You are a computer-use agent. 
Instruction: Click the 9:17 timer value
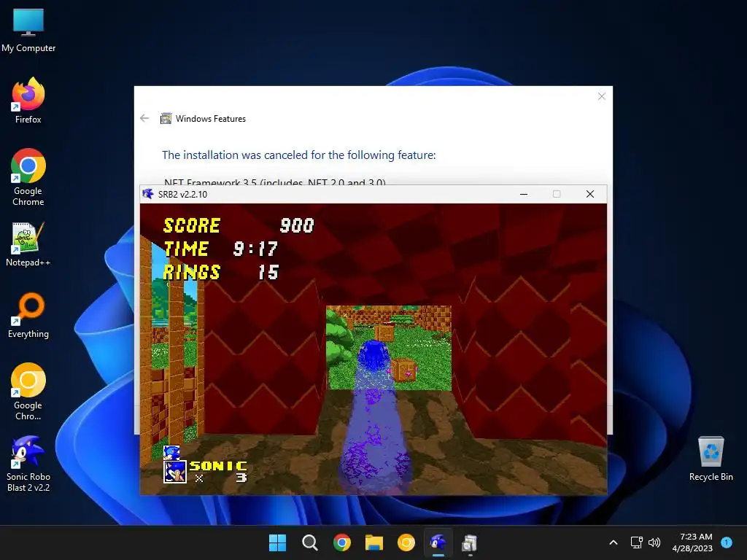255,249
